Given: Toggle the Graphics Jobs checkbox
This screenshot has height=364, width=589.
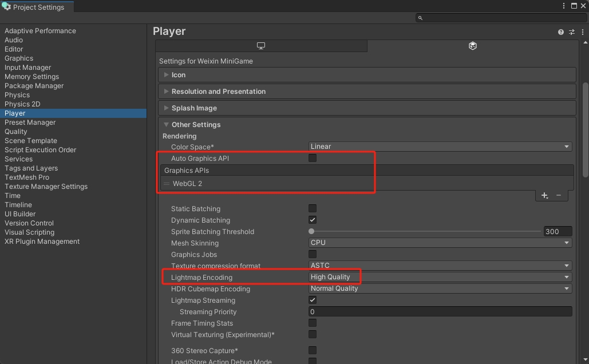Looking at the screenshot, I should [313, 254].
